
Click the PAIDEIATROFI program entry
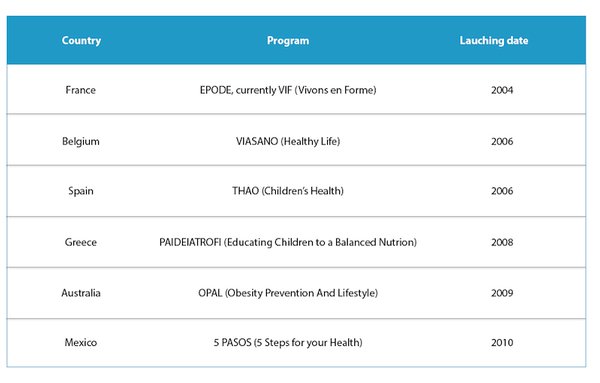[x=288, y=242]
